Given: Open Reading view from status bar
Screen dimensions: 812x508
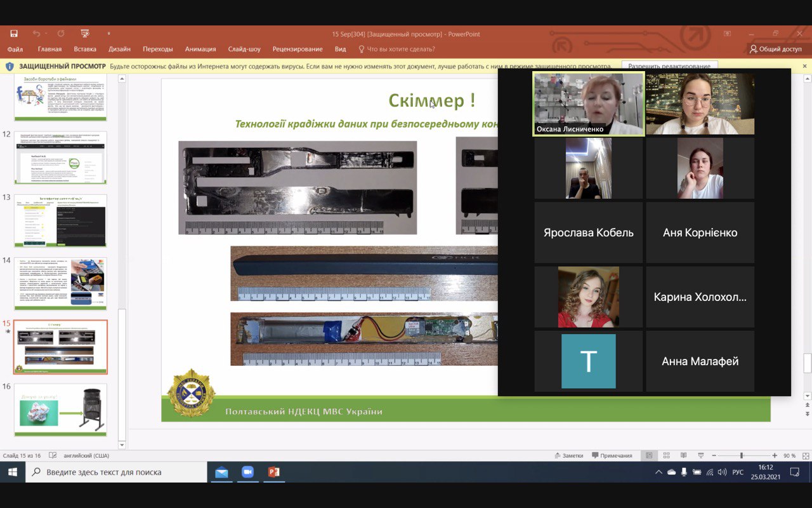Looking at the screenshot, I should 683,455.
